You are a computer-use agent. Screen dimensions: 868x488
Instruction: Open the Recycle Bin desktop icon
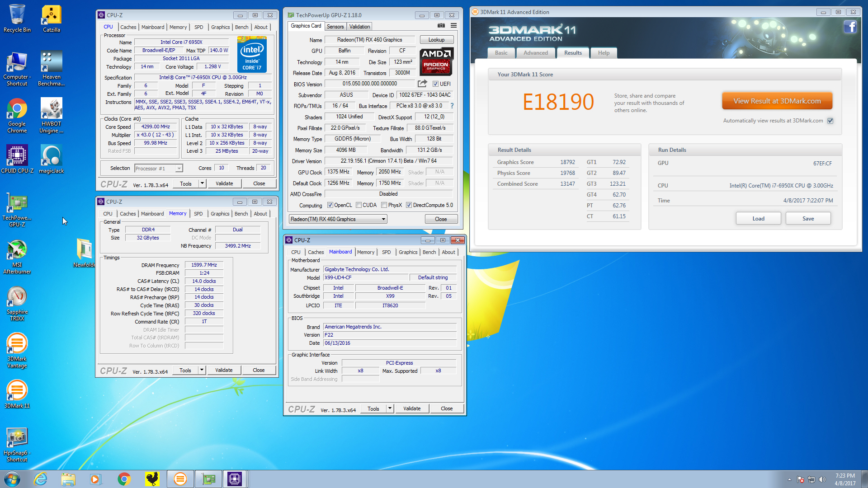17,18
